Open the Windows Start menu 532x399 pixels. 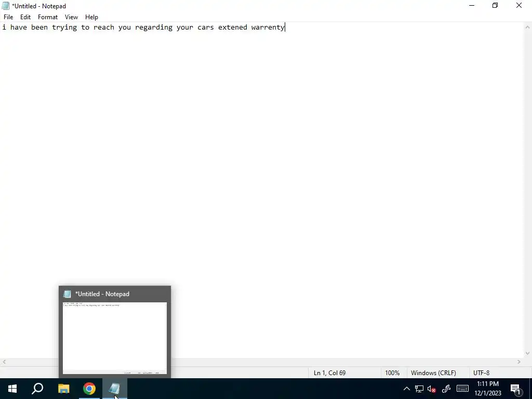click(12, 389)
